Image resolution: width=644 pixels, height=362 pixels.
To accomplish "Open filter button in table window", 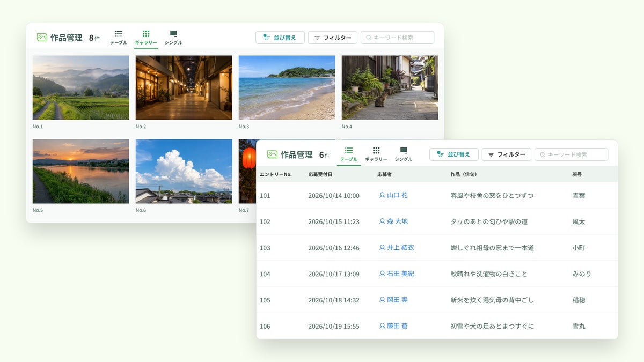I will [507, 154].
